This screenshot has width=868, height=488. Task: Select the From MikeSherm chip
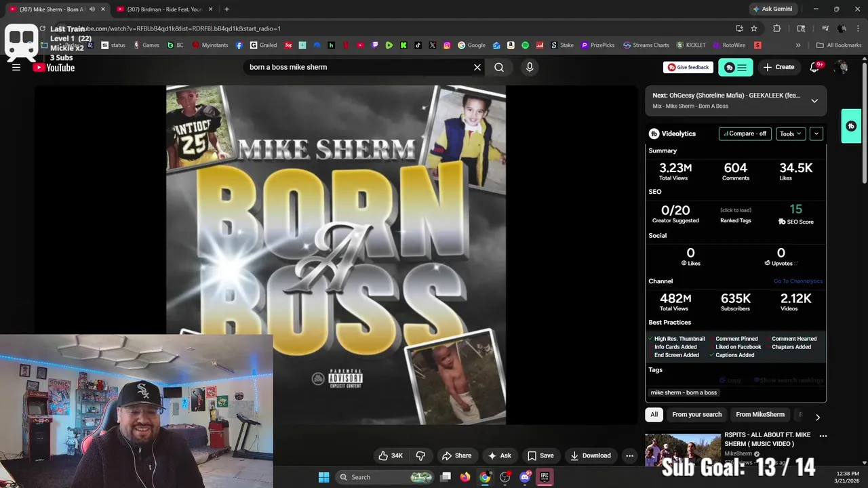pos(760,414)
